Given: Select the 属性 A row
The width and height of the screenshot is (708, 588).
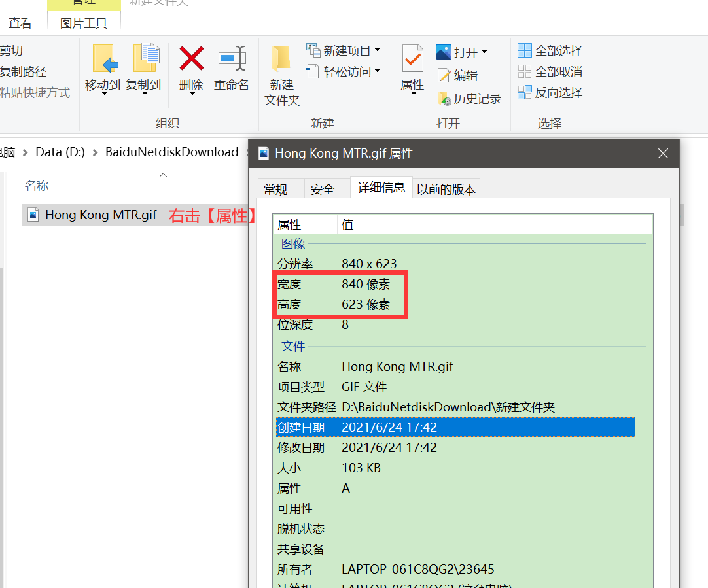Looking at the screenshot, I should point(455,489).
